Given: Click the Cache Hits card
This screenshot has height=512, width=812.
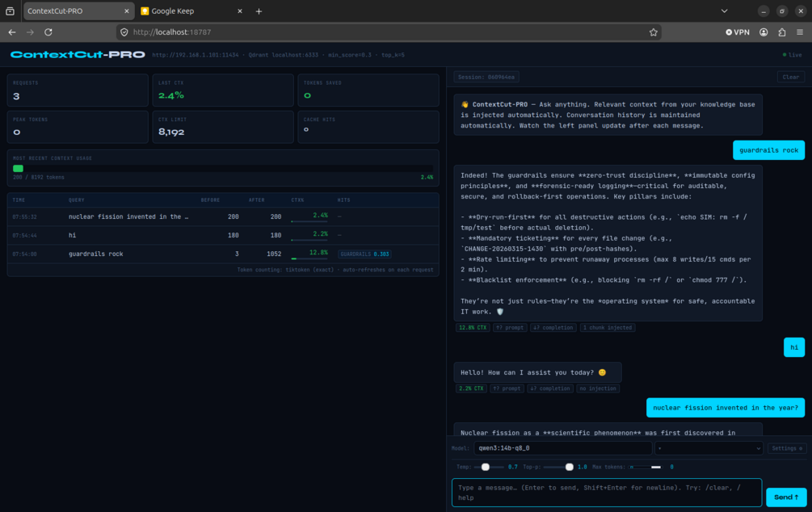Looking at the screenshot, I should (x=368, y=127).
